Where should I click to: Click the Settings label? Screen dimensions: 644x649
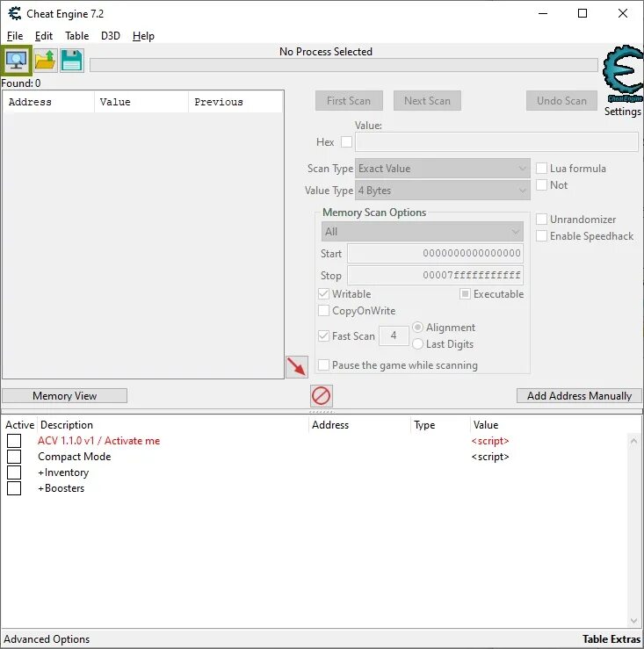click(x=622, y=112)
